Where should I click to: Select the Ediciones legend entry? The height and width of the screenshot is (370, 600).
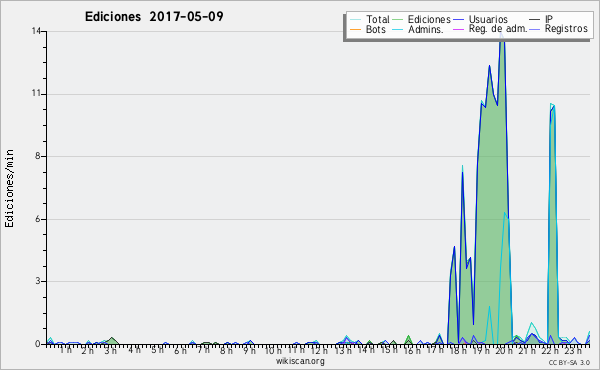[422, 19]
